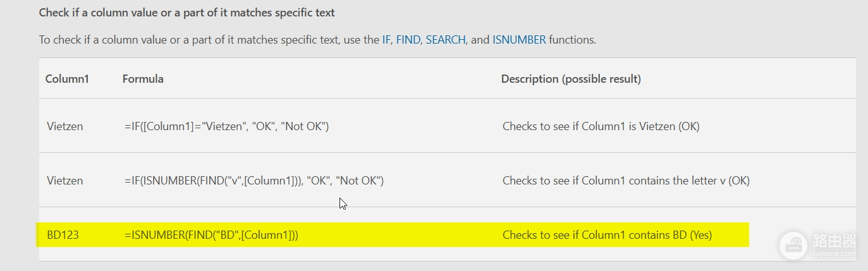Click description 'Column1 is Vietzen (OK)'
868x271 pixels.
[x=601, y=126]
